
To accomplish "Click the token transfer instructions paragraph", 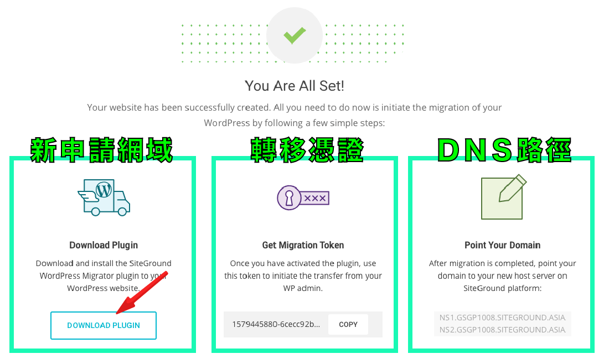I will tap(303, 276).
